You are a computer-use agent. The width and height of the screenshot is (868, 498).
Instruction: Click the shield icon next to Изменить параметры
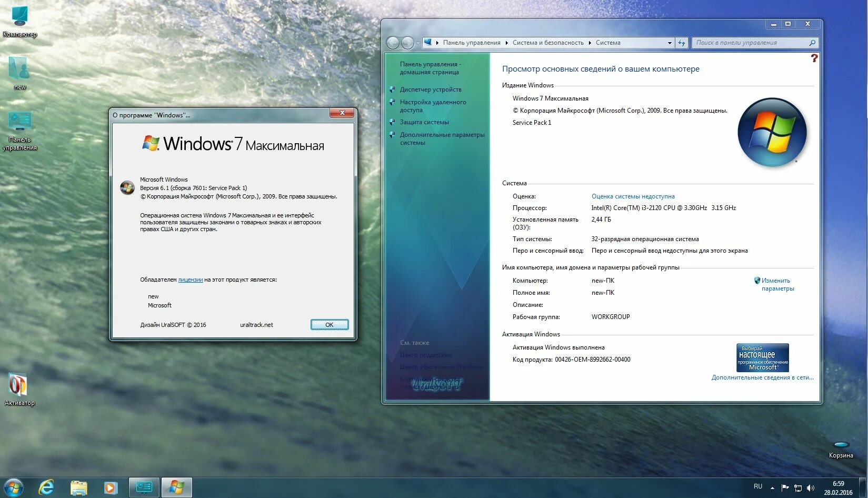point(757,281)
